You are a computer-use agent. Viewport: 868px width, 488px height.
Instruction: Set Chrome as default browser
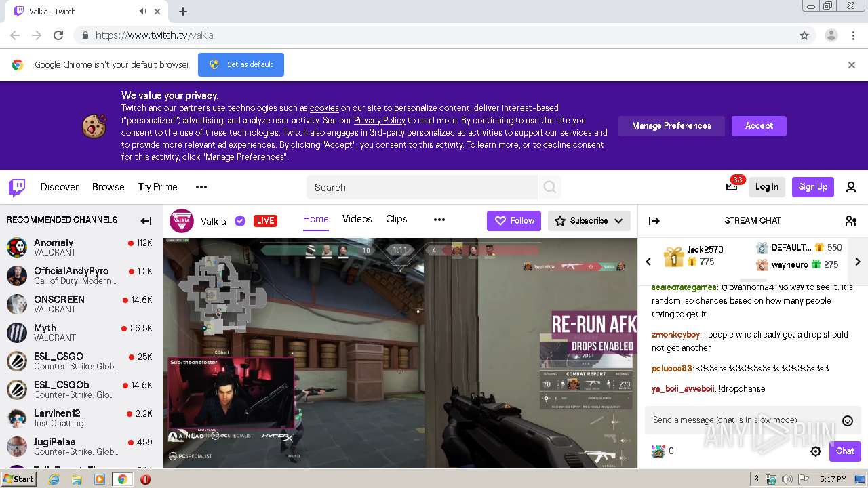click(241, 65)
